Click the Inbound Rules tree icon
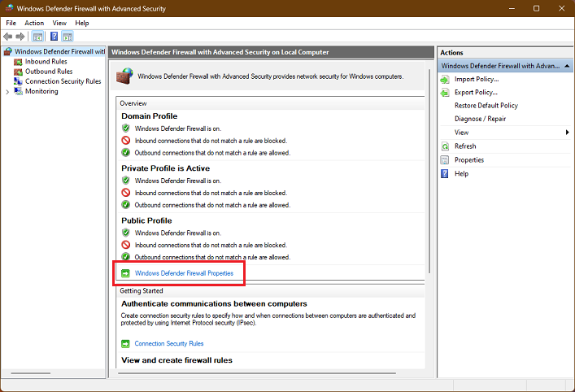 click(x=19, y=62)
